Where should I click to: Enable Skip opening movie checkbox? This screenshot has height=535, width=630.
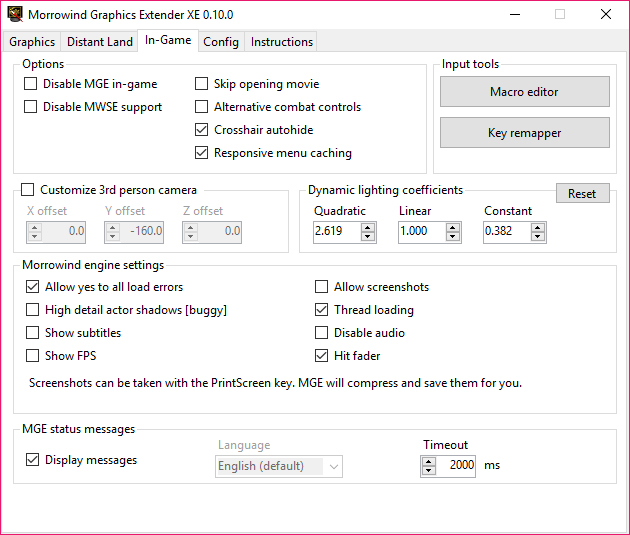(x=201, y=84)
